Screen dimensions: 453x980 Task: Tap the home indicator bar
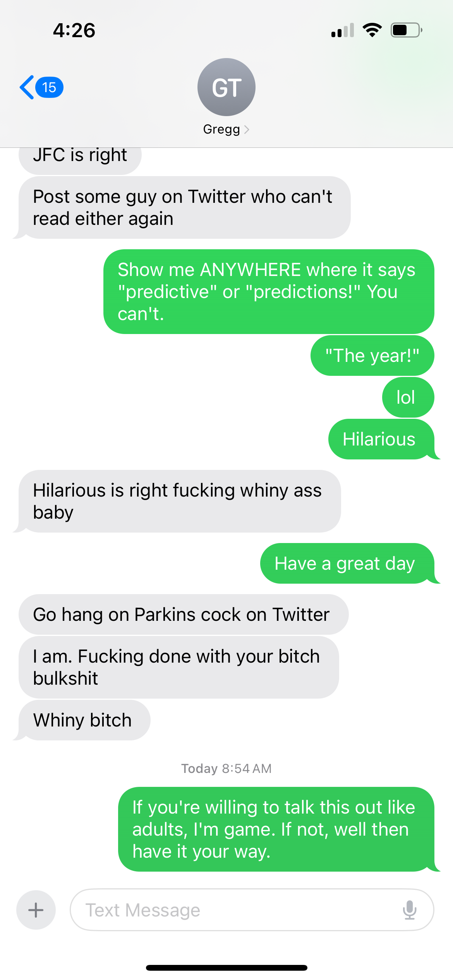[226, 968]
